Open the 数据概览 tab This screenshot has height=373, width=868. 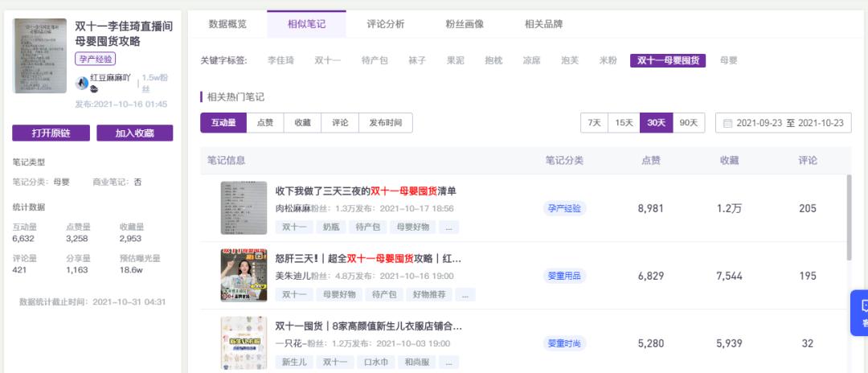(x=227, y=24)
